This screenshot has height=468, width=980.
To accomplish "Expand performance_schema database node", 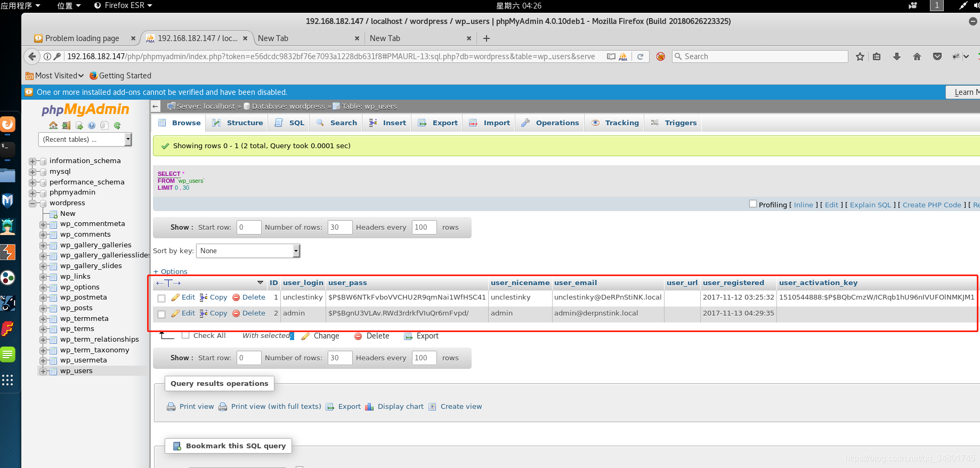I will (x=33, y=182).
